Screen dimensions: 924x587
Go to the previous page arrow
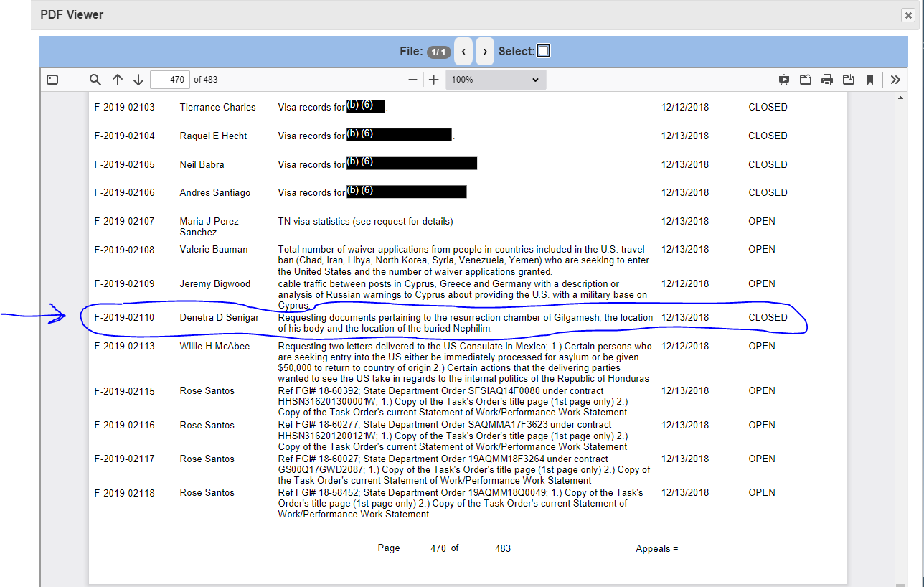[118, 80]
